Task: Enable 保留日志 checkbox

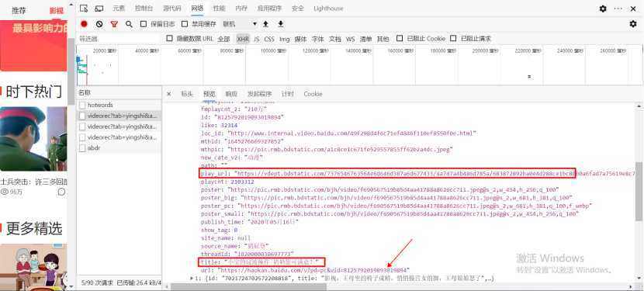Action: 144,24
